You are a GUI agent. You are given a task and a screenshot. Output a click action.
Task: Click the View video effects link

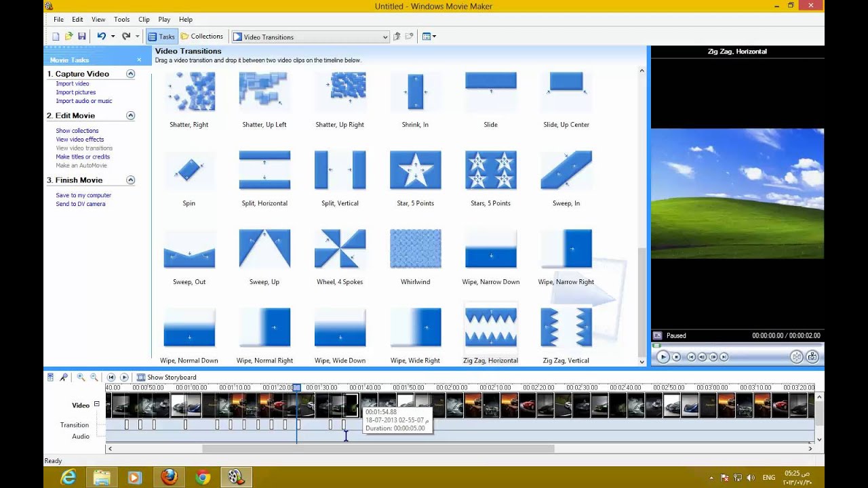coord(80,140)
